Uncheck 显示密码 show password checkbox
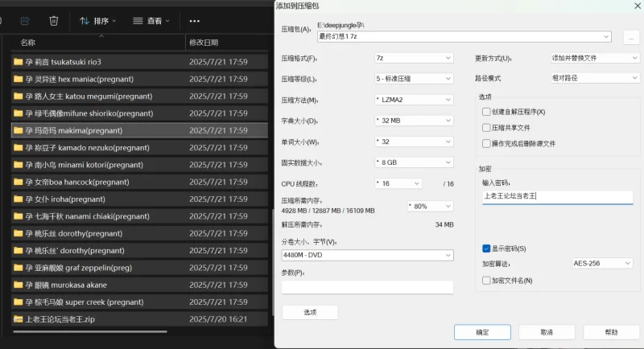 [486, 248]
